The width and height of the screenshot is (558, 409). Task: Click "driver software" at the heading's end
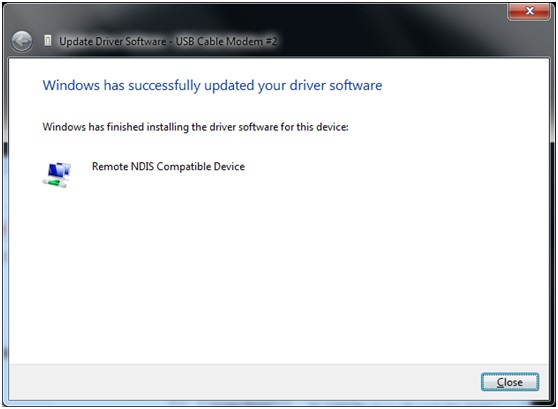click(x=336, y=85)
